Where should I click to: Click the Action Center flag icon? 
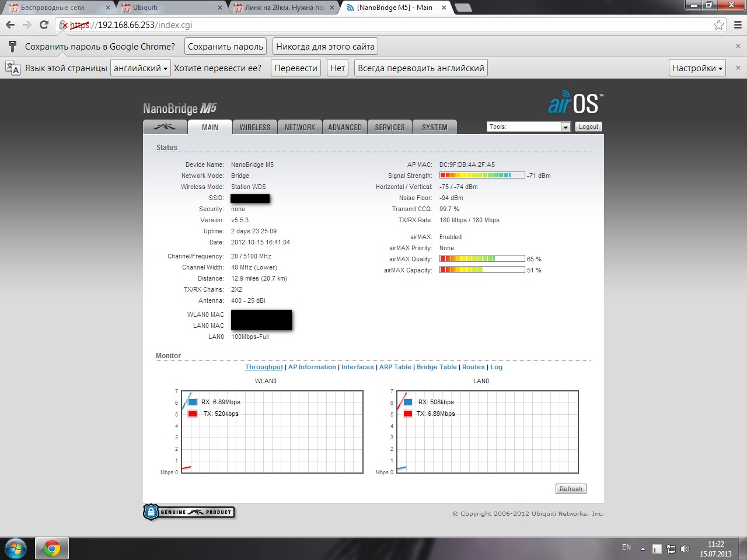pyautogui.click(x=657, y=549)
